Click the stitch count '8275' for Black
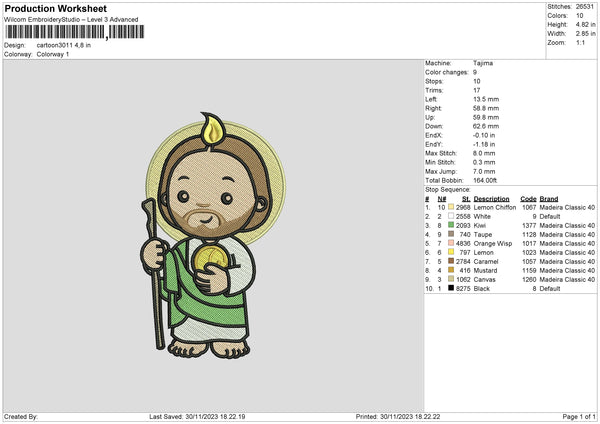 point(463,289)
